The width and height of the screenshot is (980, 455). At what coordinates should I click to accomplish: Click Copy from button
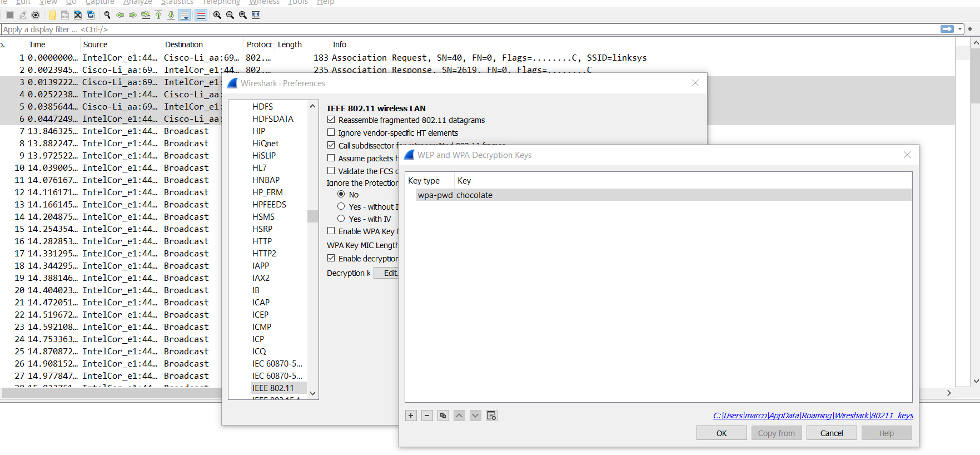(777, 433)
